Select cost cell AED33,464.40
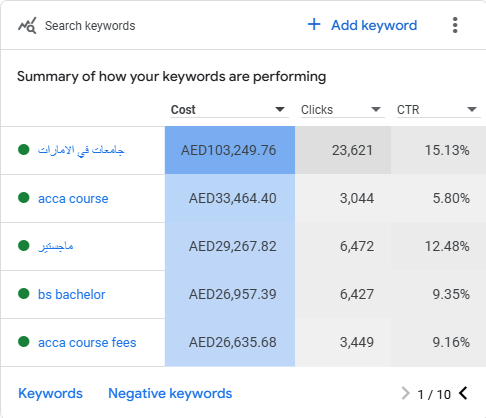This screenshot has height=418, width=486. 230,198
